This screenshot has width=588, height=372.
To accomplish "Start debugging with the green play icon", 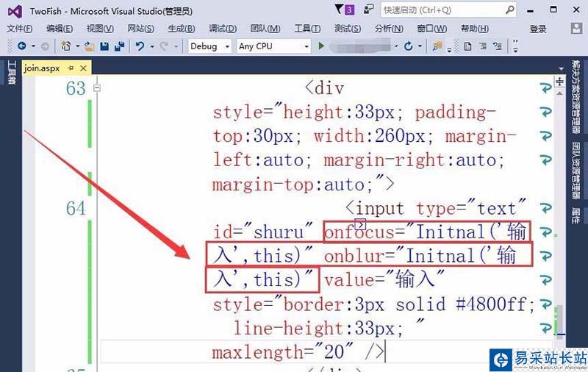I will 321,46.
